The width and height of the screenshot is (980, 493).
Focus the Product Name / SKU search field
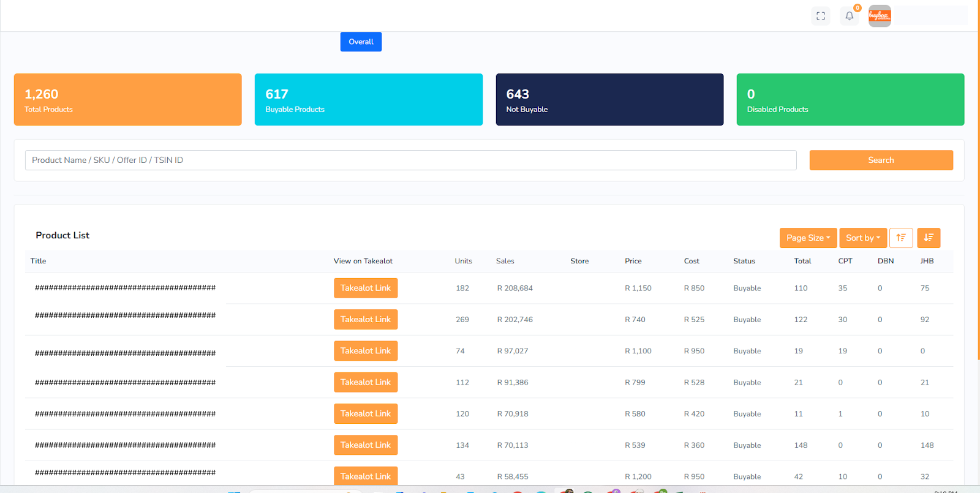pyautogui.click(x=410, y=160)
